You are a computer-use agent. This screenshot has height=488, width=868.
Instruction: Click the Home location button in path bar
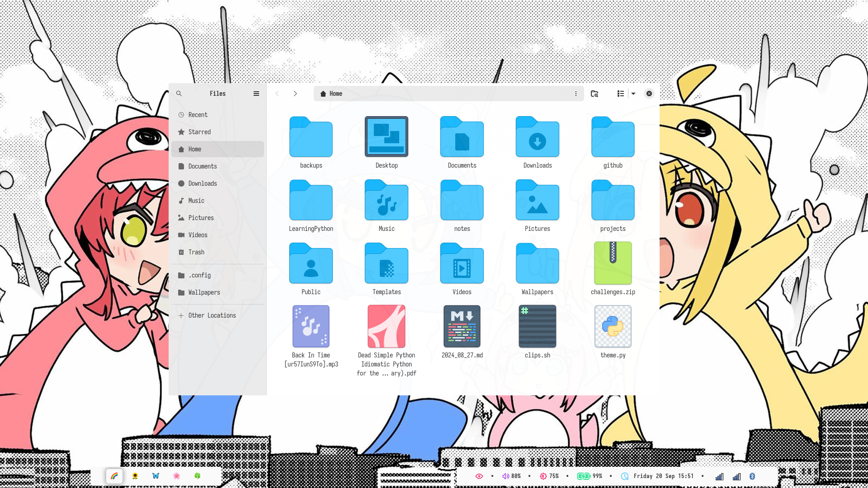[x=331, y=94]
